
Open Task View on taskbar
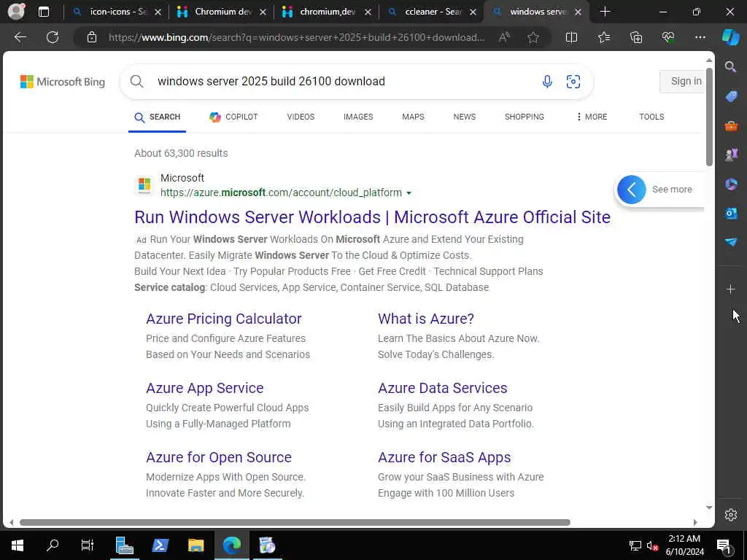tap(88, 545)
